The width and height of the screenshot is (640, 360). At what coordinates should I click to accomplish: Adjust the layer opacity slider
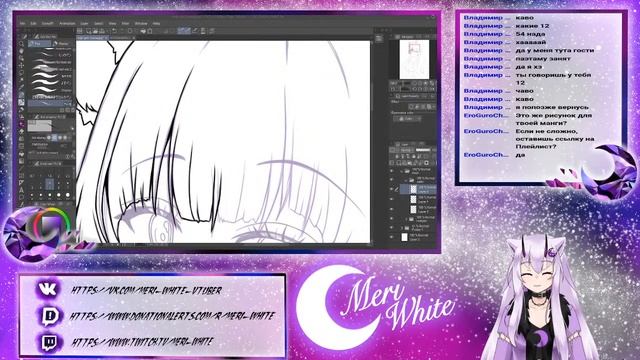(x=423, y=150)
